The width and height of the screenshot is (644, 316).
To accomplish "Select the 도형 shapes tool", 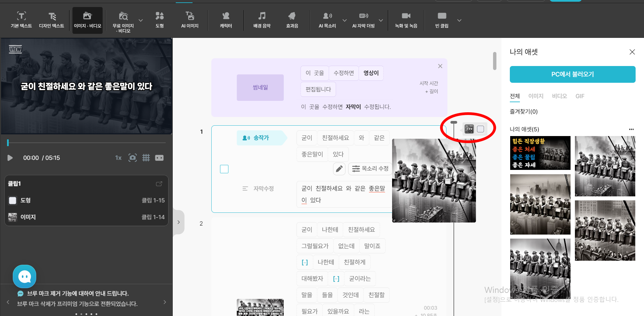I will click(x=160, y=20).
